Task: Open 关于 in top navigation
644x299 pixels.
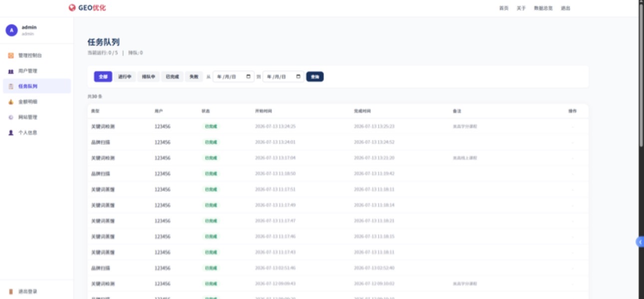Action: click(521, 8)
